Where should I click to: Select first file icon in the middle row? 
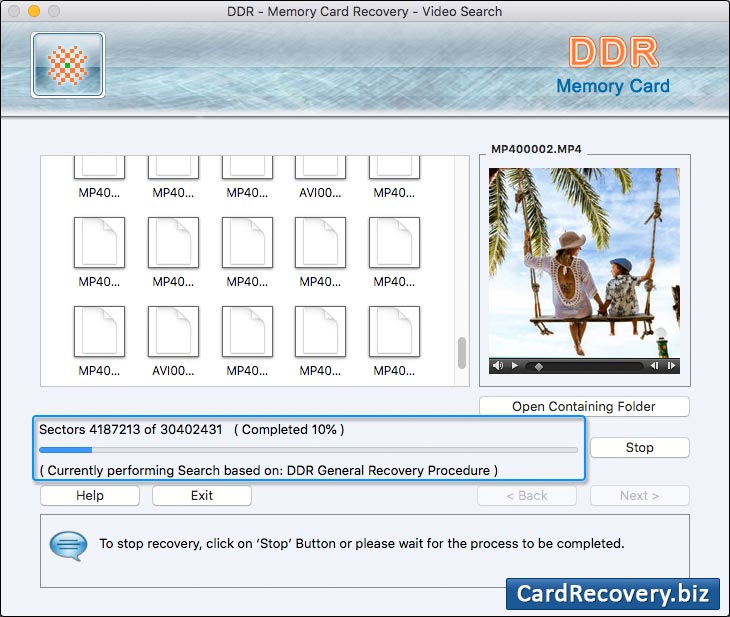click(99, 242)
